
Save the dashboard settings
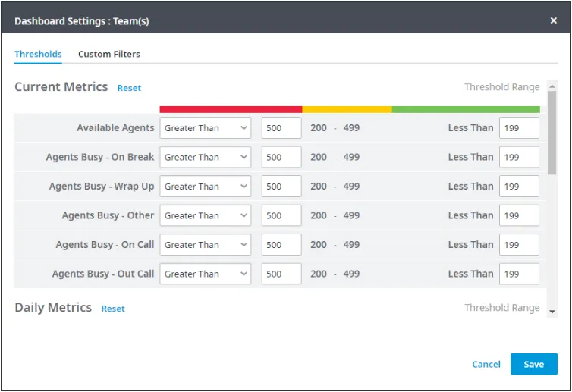[534, 364]
